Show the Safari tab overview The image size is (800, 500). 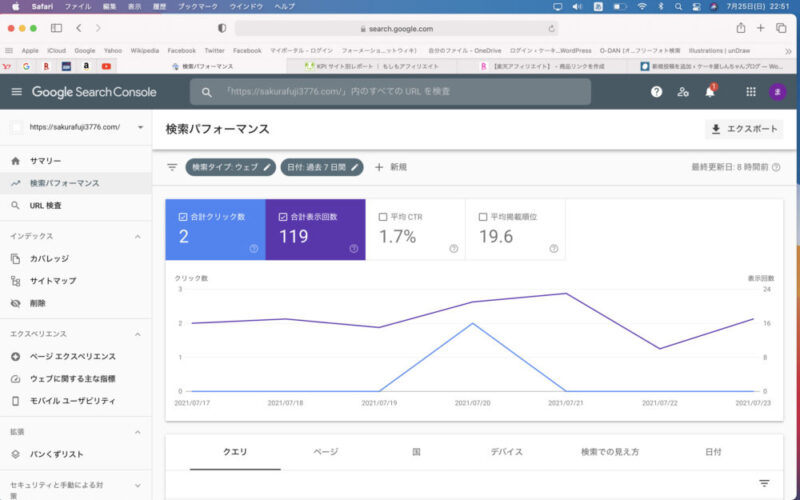[x=781, y=28]
